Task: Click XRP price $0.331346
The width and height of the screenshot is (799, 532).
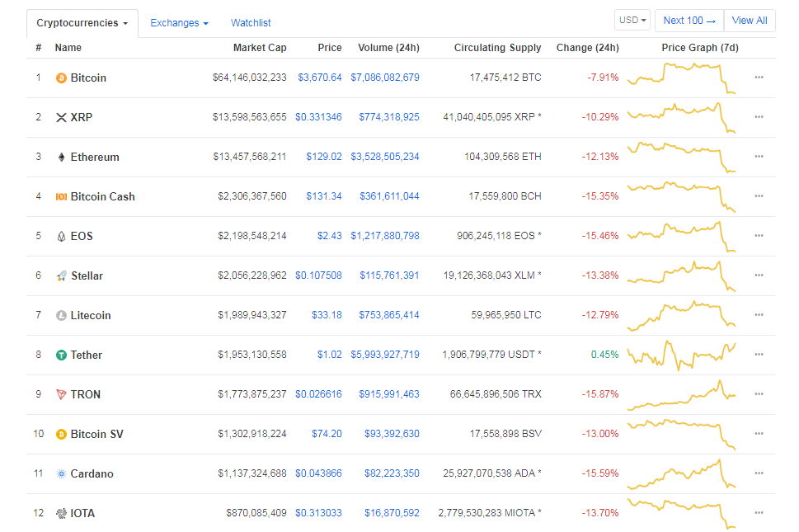Action: pyautogui.click(x=318, y=117)
